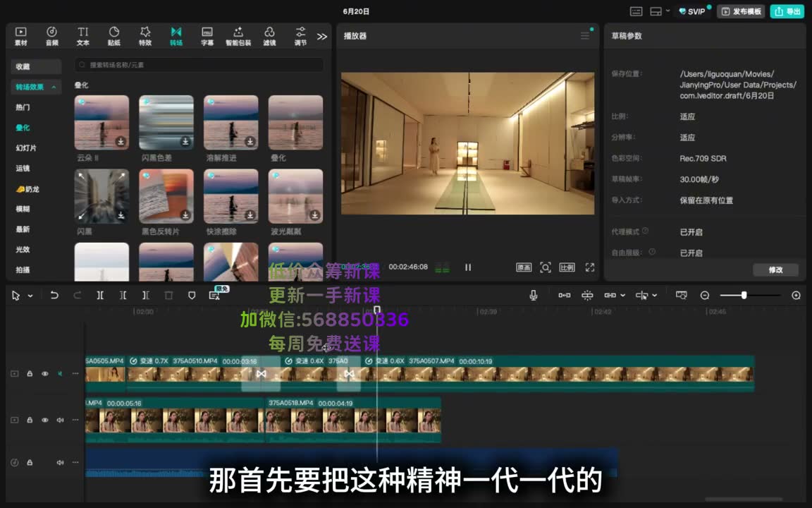812x508 pixels.
Task: Open the linkage dropdown arrow
Action: (623, 296)
